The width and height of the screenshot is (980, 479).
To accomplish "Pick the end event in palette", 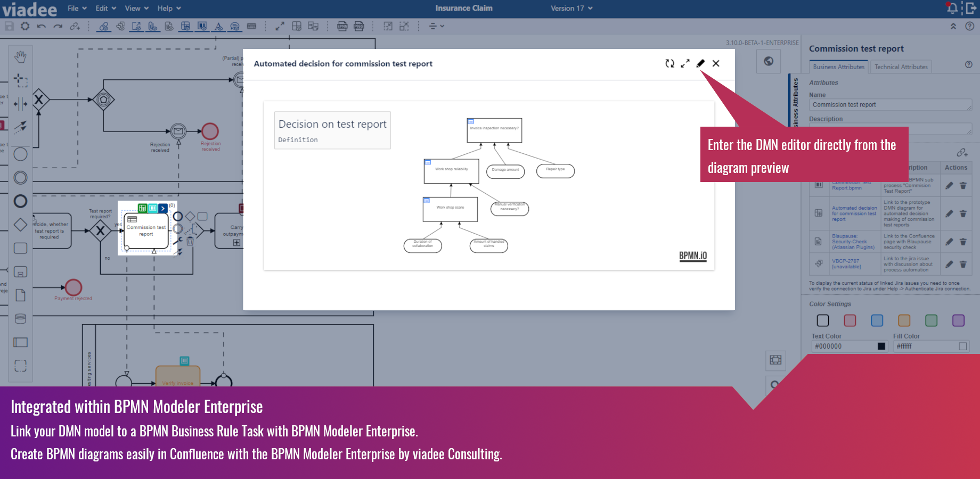I will pos(20,201).
